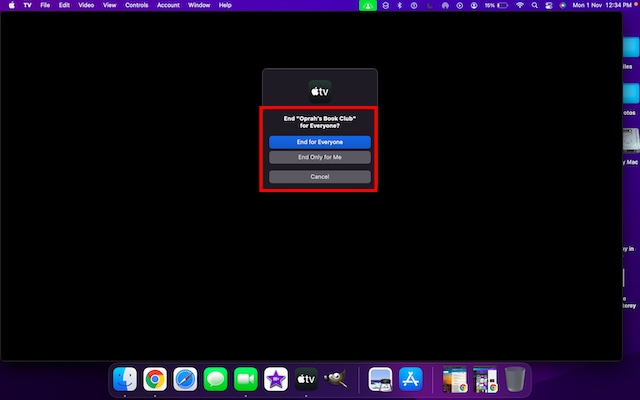Open the App Store from Dock
Screen dimensions: 640x400
[411, 379]
